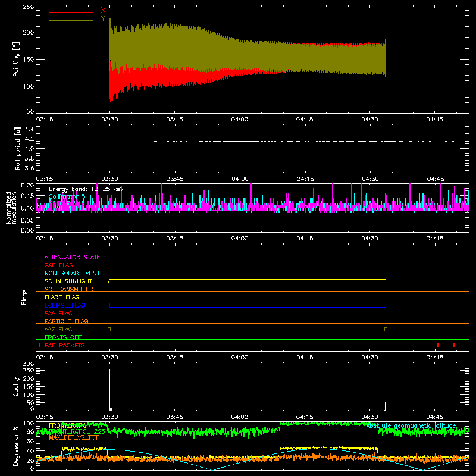Click SC_IN_SUNLIGHT rising edge at 03:30
This screenshot has height=476, width=476.
109,281
